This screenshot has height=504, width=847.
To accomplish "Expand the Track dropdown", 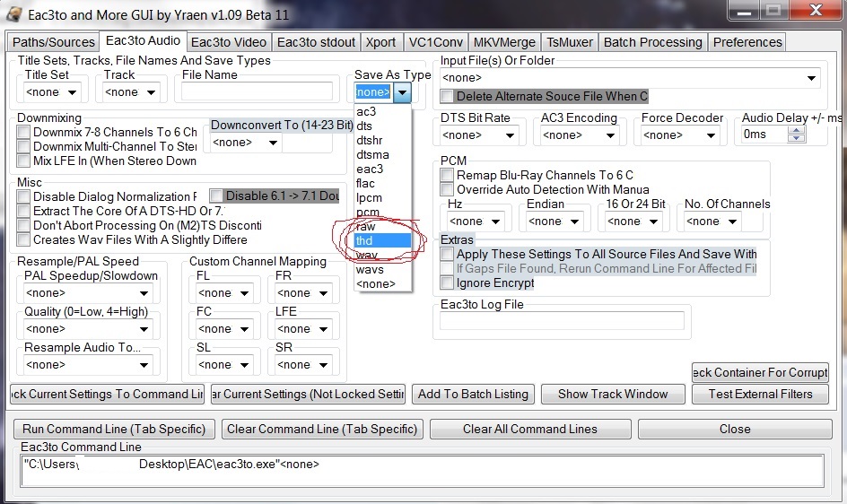I will point(152,92).
